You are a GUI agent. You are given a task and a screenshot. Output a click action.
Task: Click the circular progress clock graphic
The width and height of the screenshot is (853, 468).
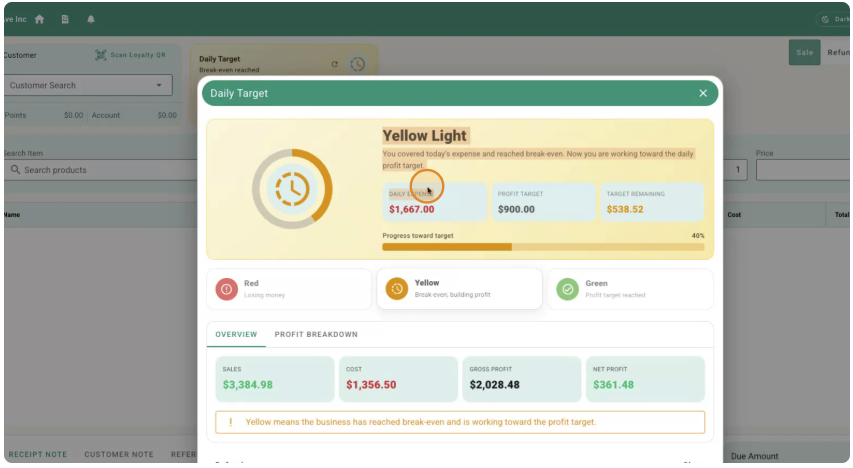(292, 189)
